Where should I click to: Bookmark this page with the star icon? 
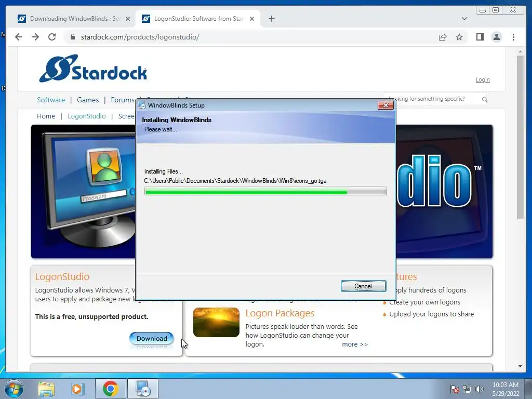459,37
